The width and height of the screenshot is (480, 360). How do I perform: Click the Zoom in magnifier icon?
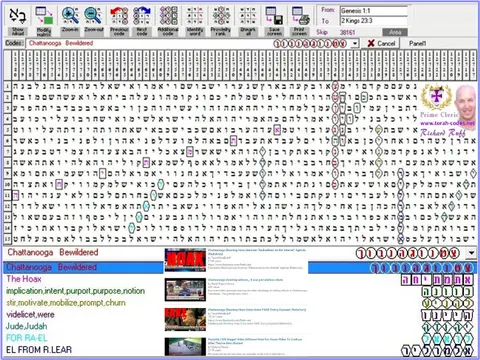pyautogui.click(x=70, y=20)
